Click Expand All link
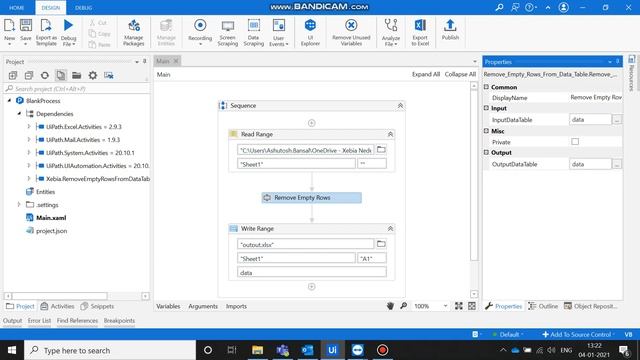Screen dimensions: 640x360 point(426,74)
